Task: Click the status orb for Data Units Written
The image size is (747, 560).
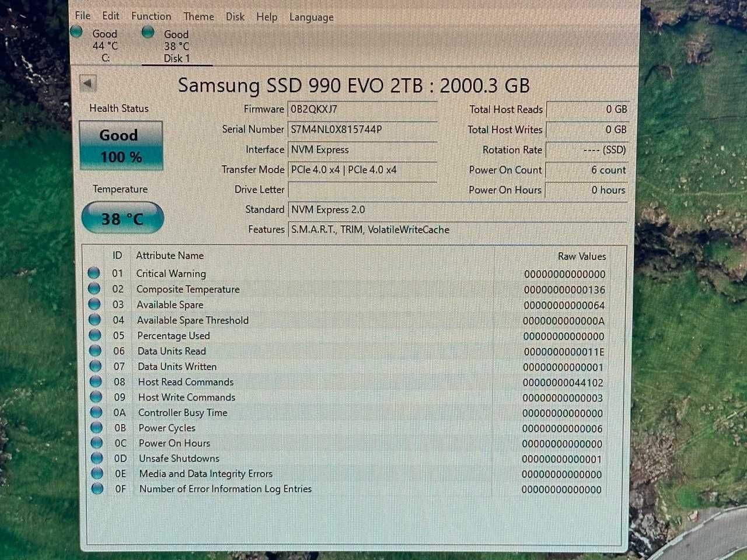Action: [x=95, y=366]
